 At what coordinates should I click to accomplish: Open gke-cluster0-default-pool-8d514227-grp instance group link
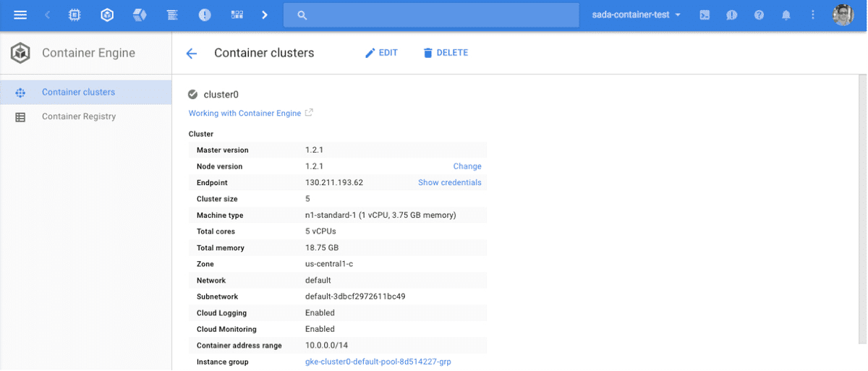click(x=378, y=362)
